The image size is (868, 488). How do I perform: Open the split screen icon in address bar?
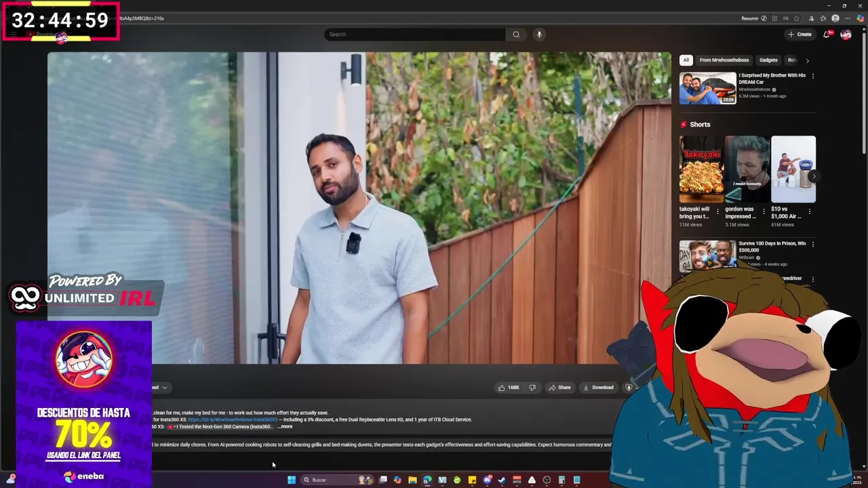point(774,18)
